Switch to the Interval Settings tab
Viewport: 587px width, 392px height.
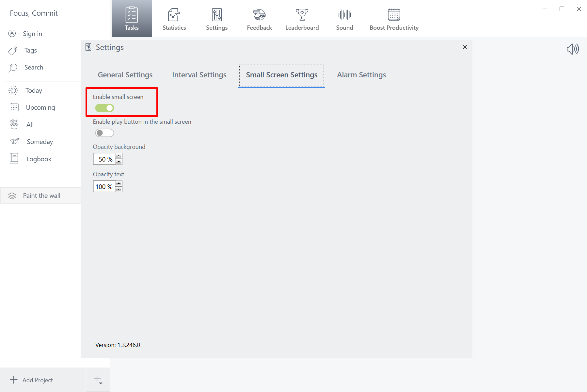coord(199,75)
